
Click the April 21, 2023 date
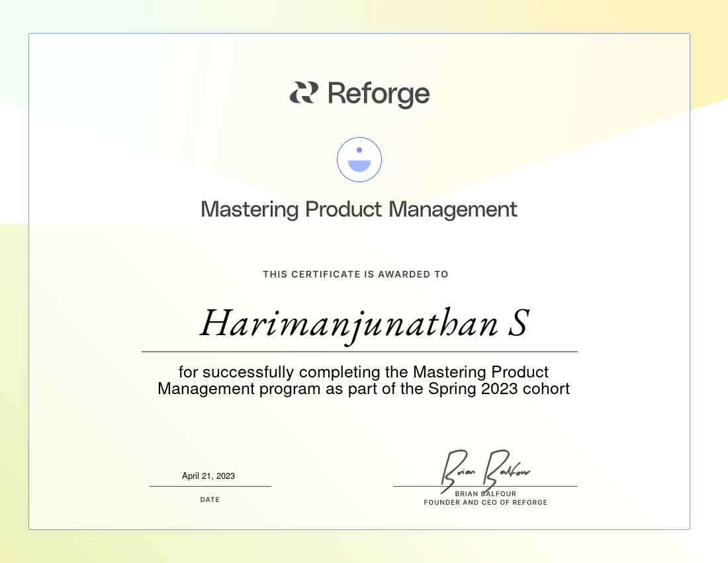pos(208,476)
